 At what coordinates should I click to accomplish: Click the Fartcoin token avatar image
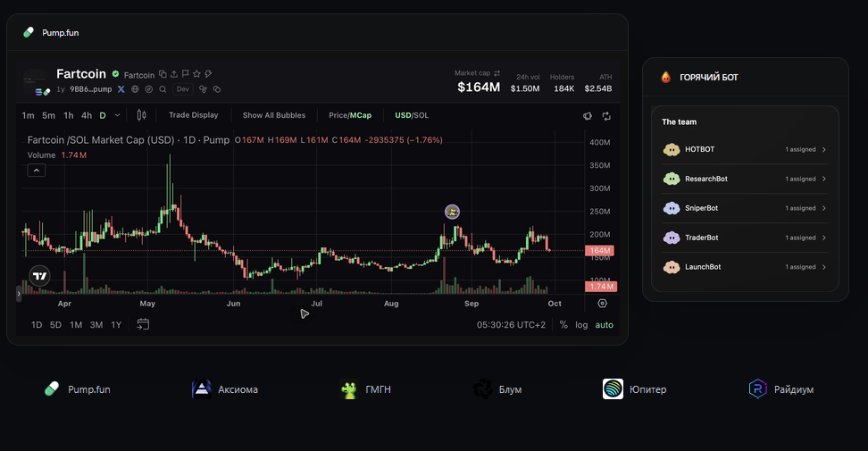click(36, 82)
